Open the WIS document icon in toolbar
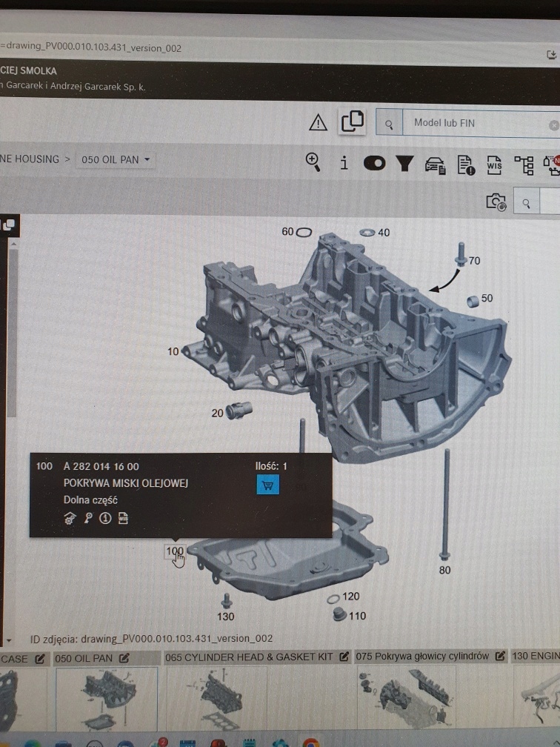Screen dimensions: 560x747 (495, 165)
